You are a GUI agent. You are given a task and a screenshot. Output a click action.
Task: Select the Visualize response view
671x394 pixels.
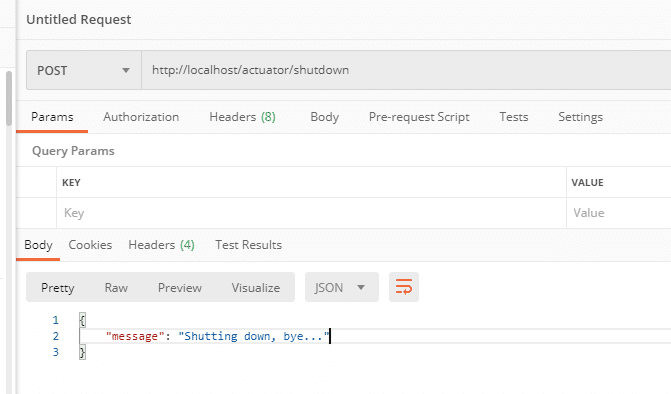point(255,287)
